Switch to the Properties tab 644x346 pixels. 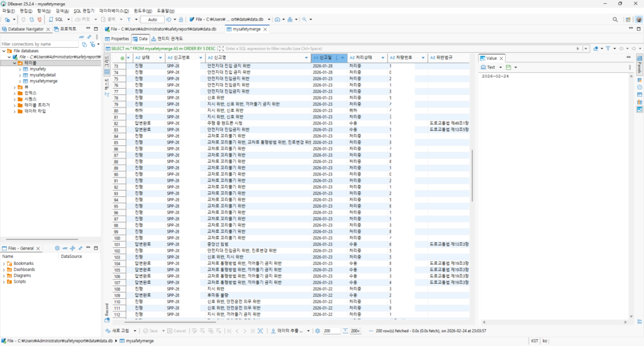(x=117, y=38)
